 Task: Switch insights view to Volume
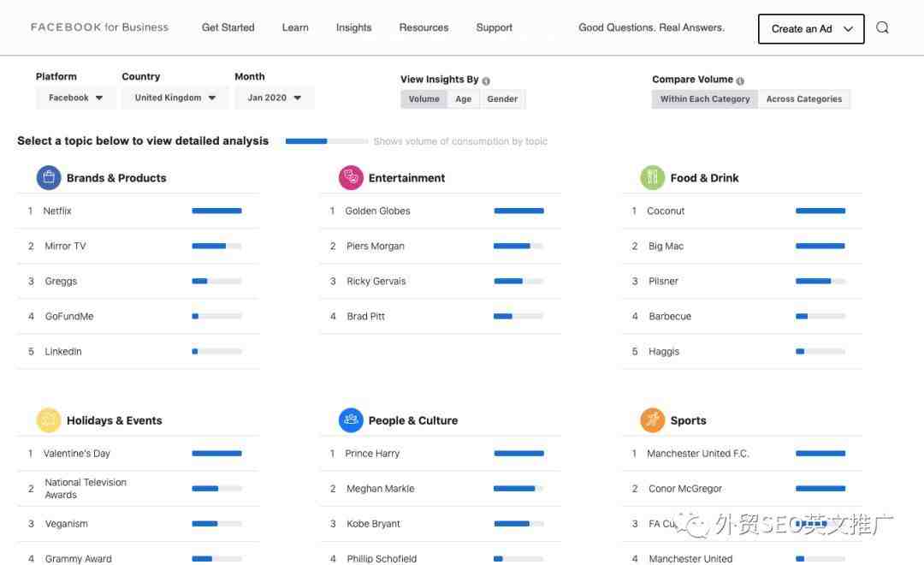point(424,99)
